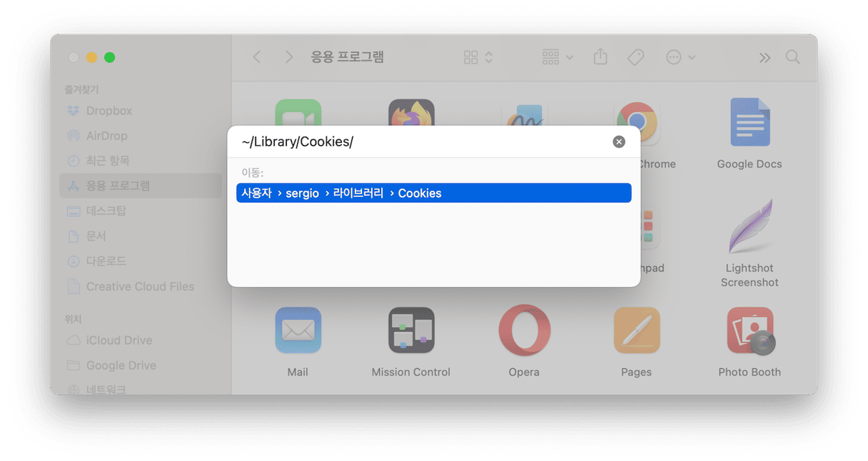Open the Share toolbar button

[600, 57]
